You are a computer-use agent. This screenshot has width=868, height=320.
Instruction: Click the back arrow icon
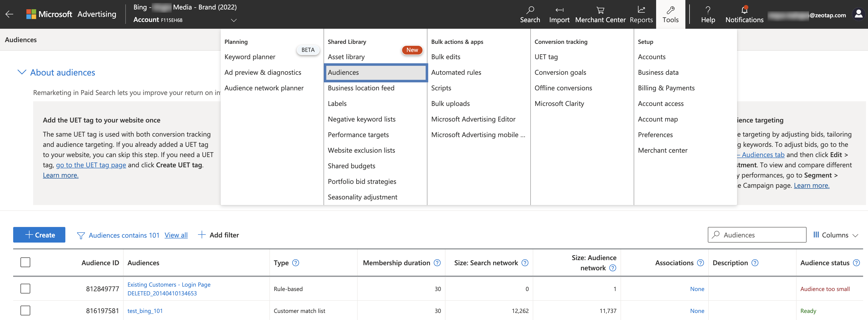point(10,14)
